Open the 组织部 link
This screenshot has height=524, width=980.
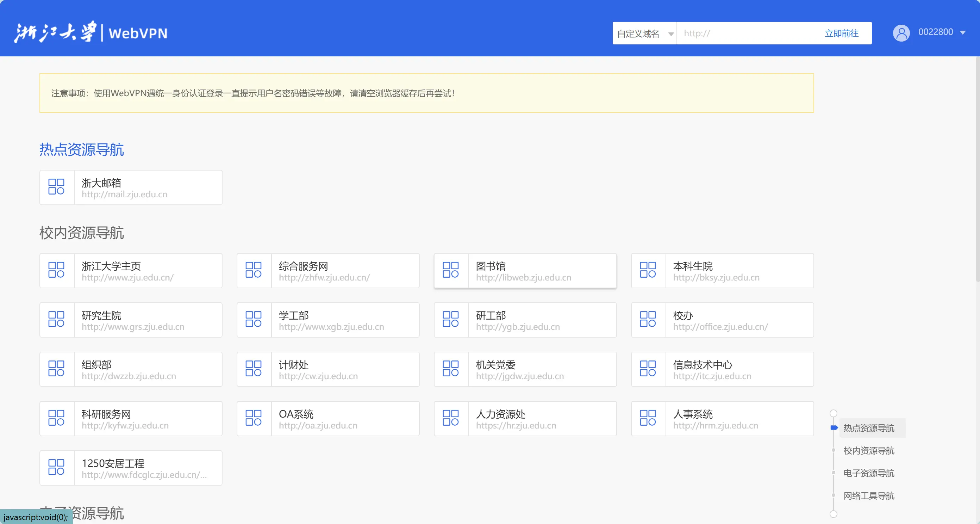click(x=131, y=369)
